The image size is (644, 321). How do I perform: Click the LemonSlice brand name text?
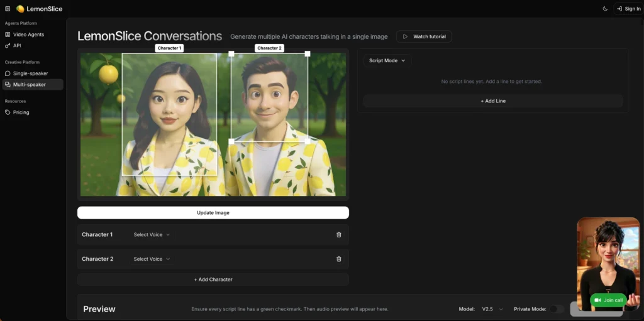[x=45, y=9]
